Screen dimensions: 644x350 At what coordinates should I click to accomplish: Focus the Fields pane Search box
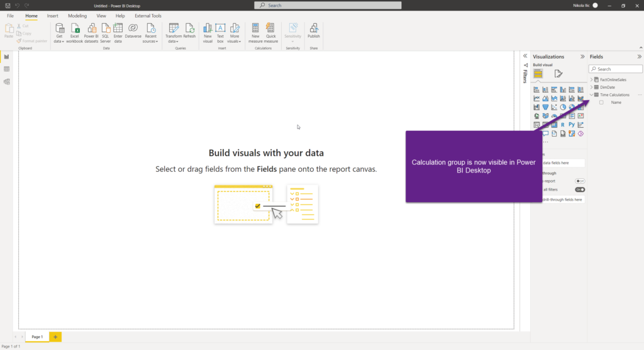point(615,69)
